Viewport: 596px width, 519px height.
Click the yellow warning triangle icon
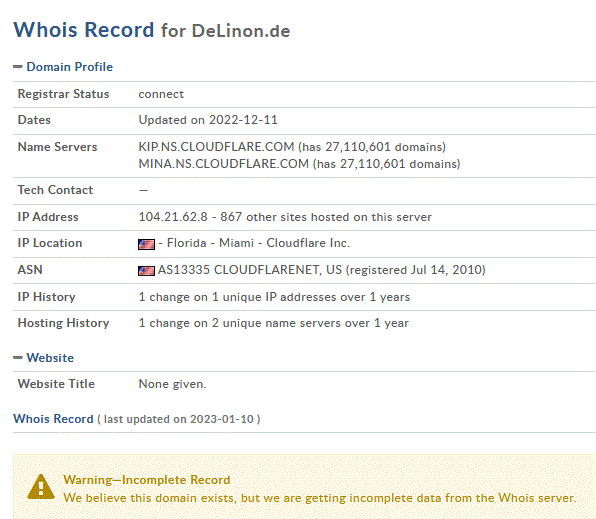pyautogui.click(x=41, y=486)
